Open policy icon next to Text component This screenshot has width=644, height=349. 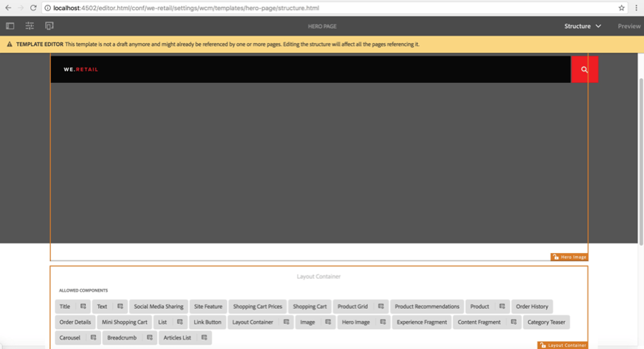coord(120,306)
